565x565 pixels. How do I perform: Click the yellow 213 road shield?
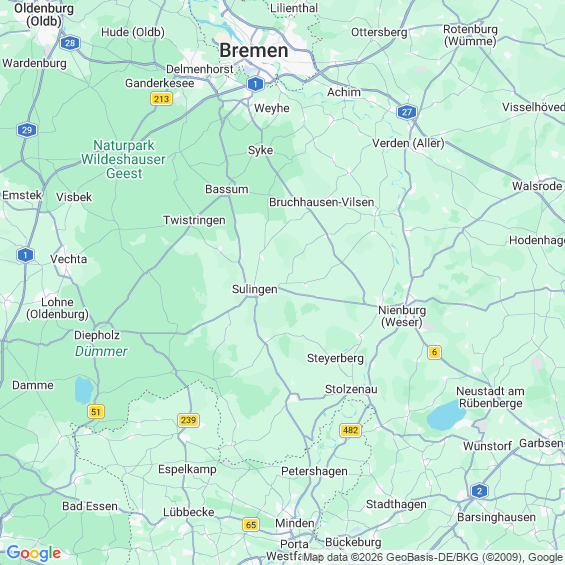(x=161, y=99)
